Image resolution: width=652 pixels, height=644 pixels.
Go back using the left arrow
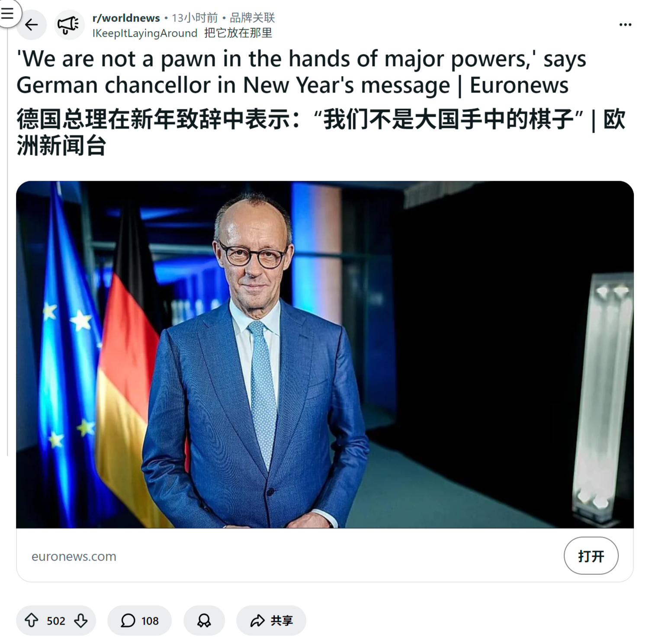click(x=32, y=25)
